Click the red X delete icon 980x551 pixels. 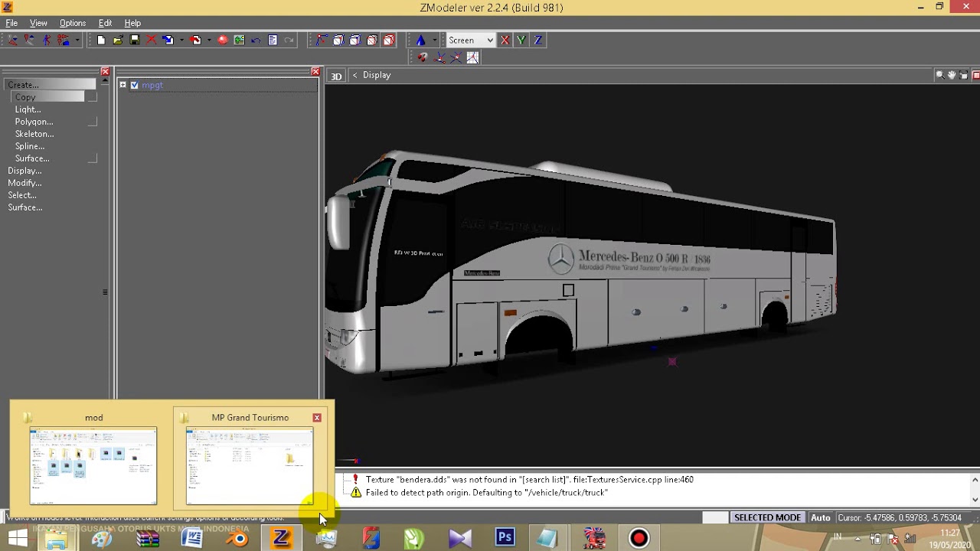[152, 40]
